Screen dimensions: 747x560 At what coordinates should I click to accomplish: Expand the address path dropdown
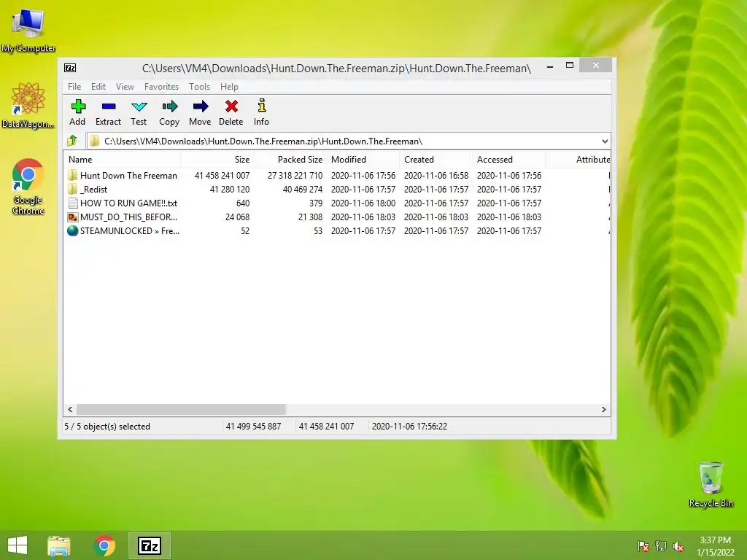[x=605, y=141]
